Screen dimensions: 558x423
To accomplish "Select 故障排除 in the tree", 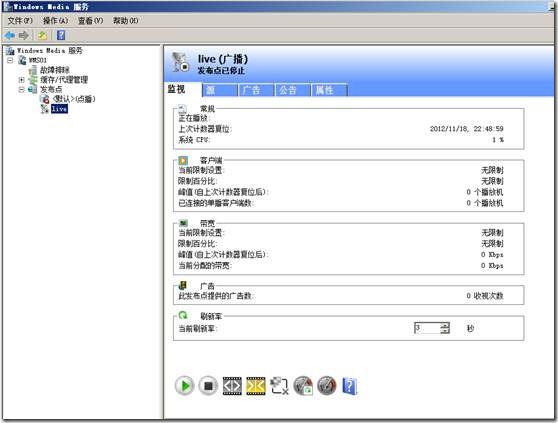I will (x=54, y=70).
